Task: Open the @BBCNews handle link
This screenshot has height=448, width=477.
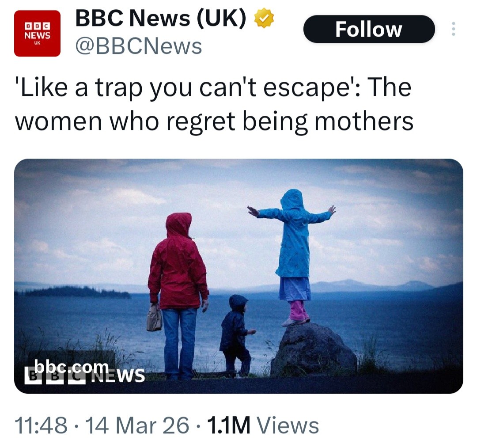Action: 138,46
